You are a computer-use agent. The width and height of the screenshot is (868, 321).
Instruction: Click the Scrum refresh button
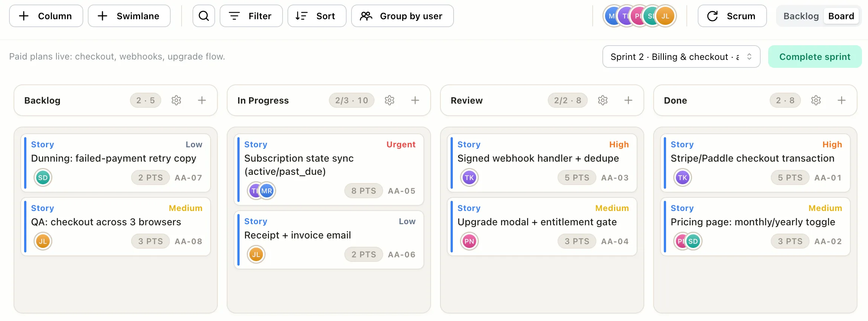732,16
